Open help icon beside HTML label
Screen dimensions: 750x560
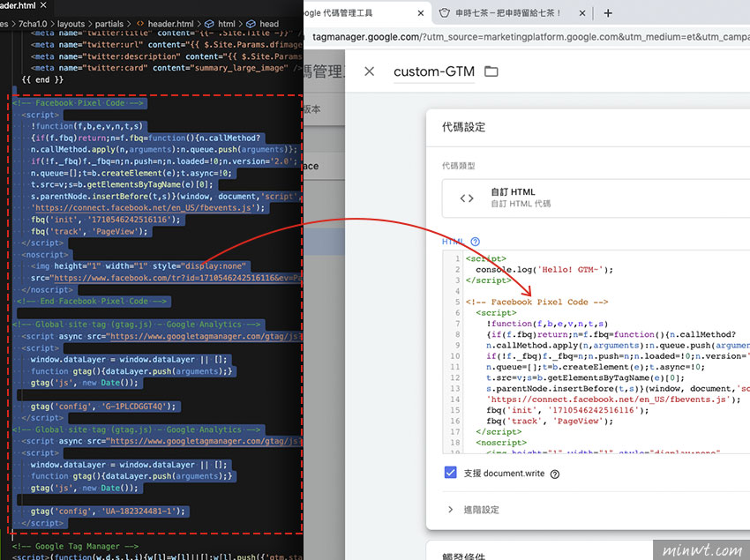[x=475, y=242]
